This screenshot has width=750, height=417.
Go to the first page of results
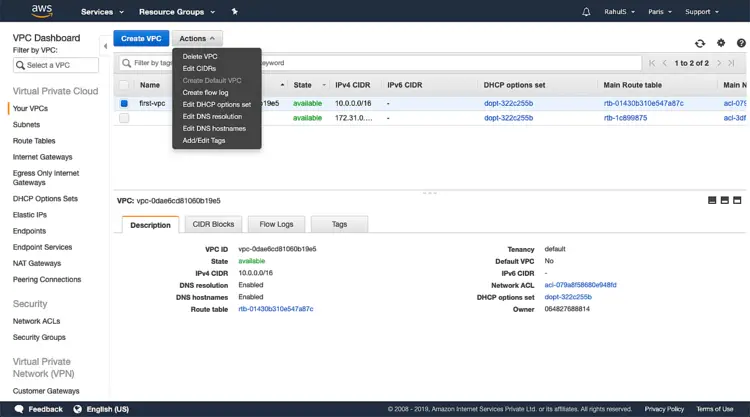(651, 63)
